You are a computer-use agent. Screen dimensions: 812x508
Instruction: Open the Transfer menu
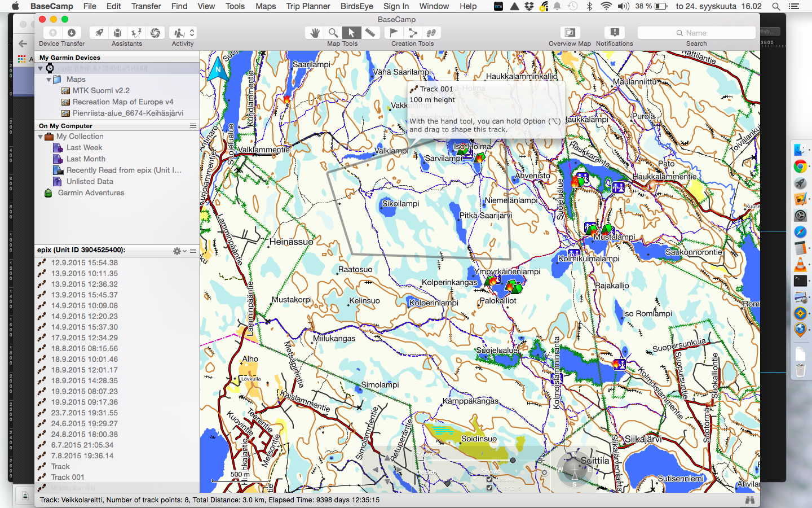click(146, 6)
